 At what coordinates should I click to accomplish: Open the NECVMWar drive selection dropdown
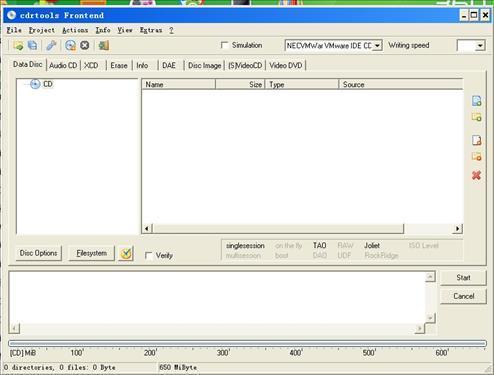pos(377,45)
